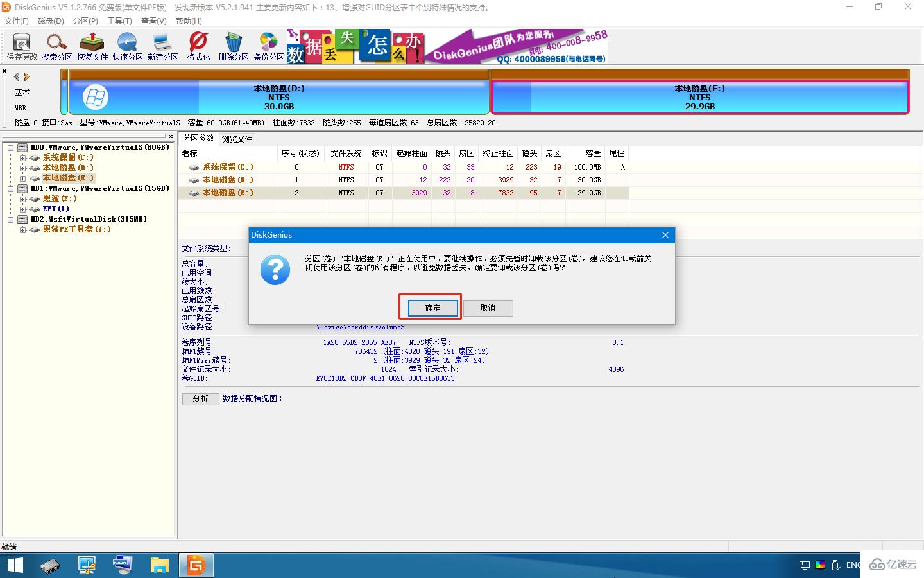Select 本地磁盘 (E:) in the disk tree
Screen dimensions: 924x578
click(68, 178)
